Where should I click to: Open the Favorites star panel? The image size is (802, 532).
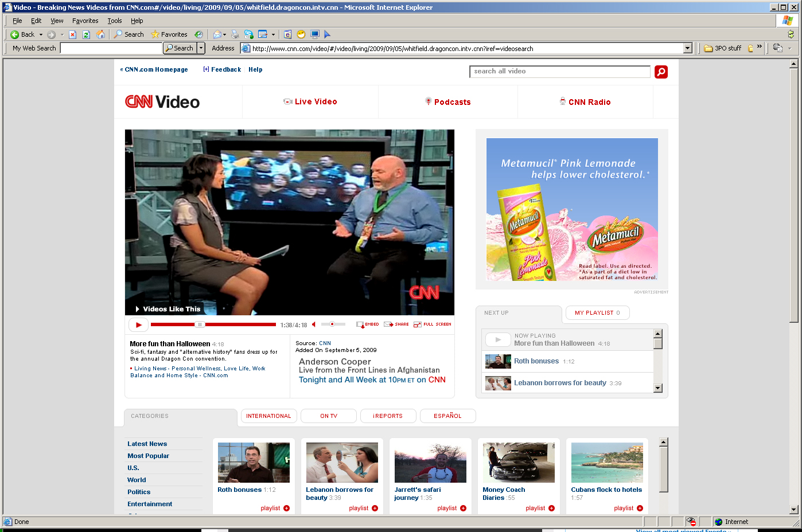click(169, 34)
